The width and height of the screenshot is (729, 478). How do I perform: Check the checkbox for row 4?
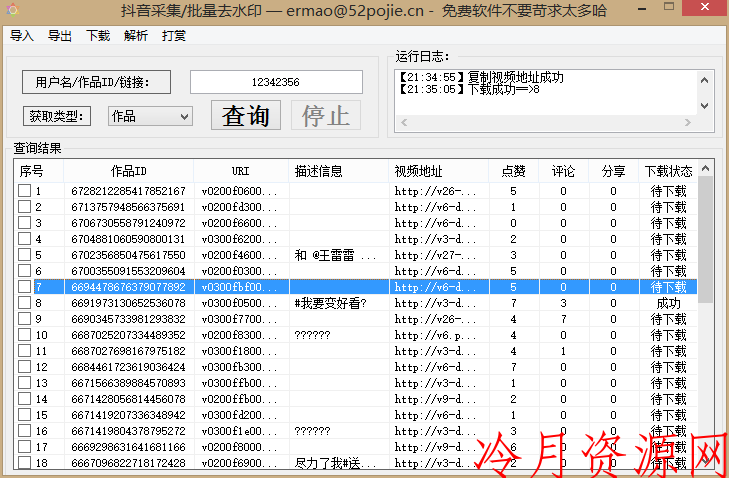24,239
